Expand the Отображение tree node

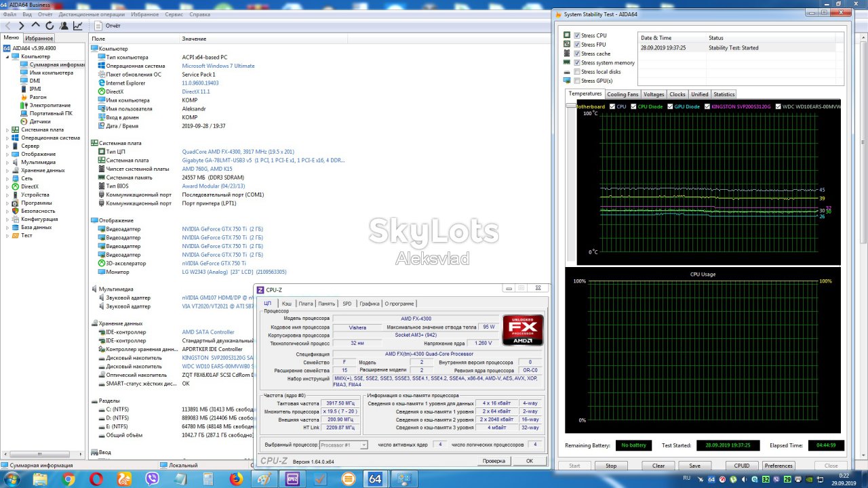click(7, 154)
